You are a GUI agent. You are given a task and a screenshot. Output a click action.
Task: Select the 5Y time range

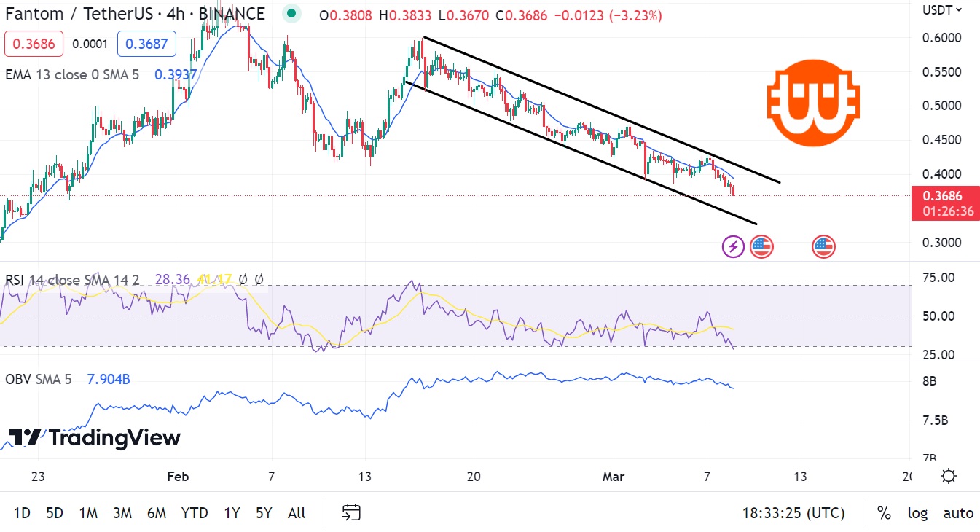264,513
